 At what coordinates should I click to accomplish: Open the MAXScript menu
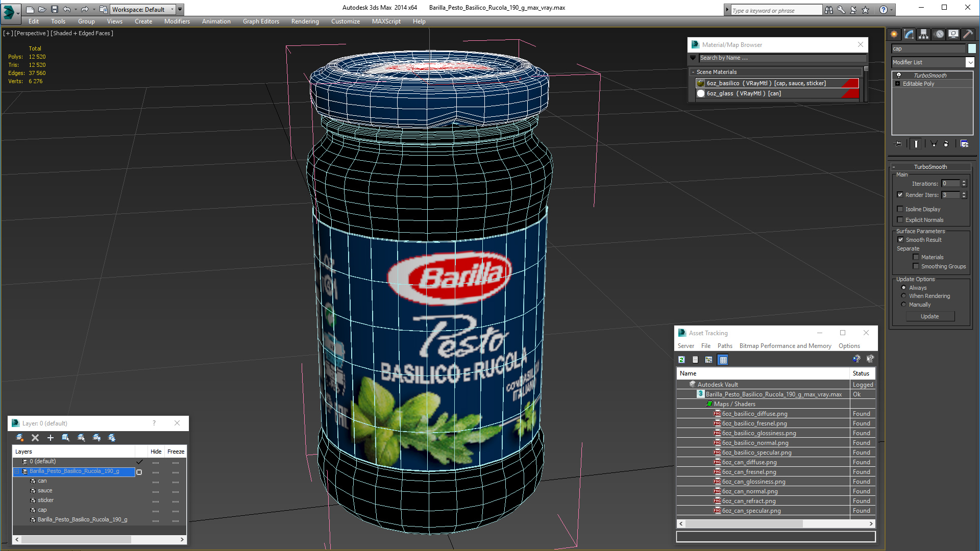tap(386, 21)
